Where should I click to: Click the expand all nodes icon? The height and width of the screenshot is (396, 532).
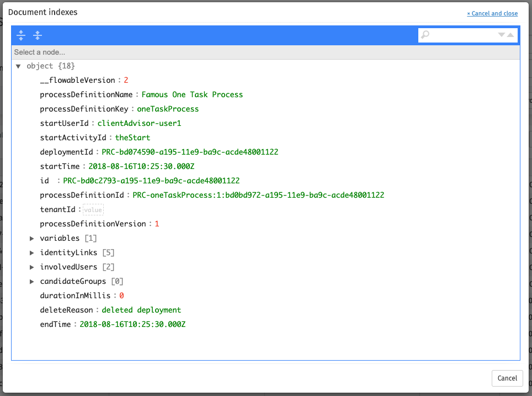[21, 35]
